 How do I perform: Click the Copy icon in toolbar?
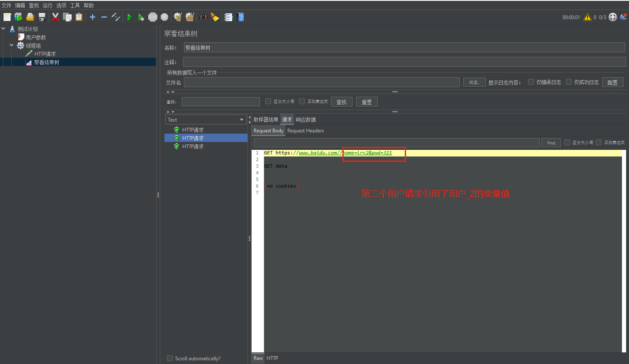pos(67,17)
